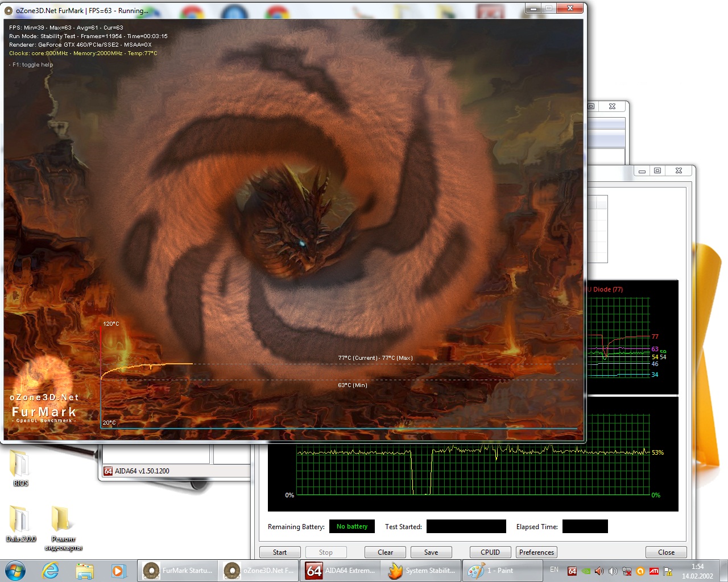This screenshot has width=728, height=582.
Task: Click the Start button in System Stability window
Action: coord(280,552)
